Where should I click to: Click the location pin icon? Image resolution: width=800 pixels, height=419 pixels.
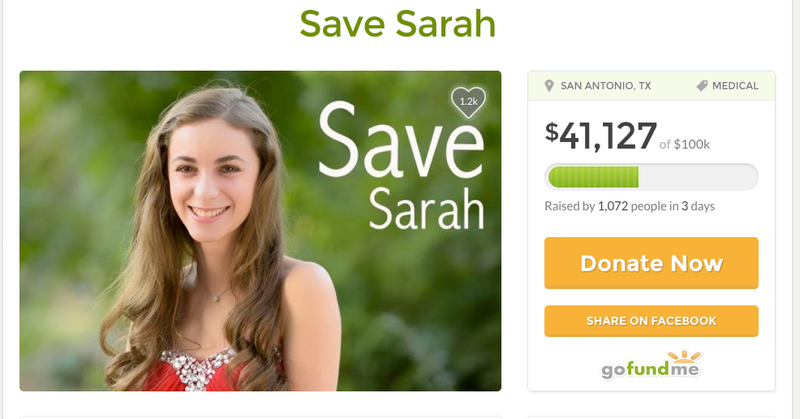click(549, 86)
